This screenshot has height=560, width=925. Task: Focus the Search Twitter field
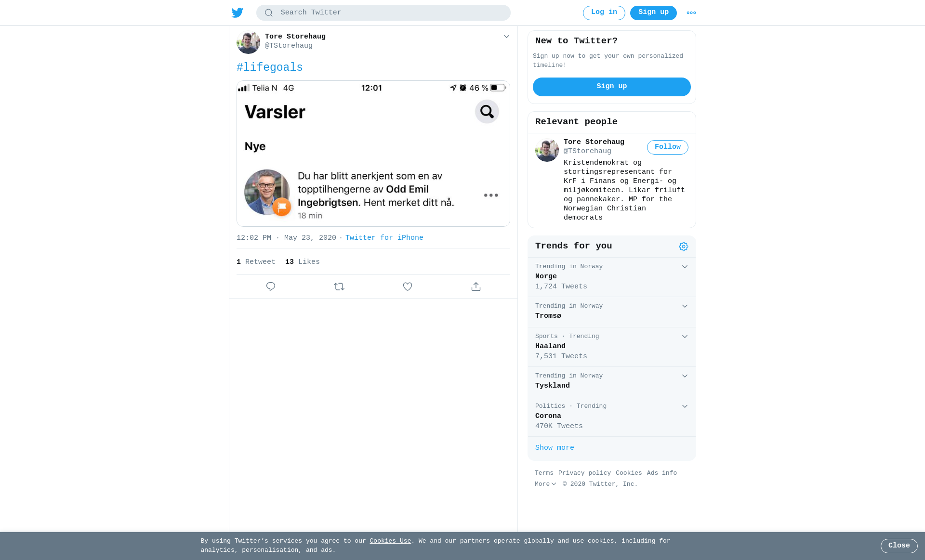pos(383,13)
